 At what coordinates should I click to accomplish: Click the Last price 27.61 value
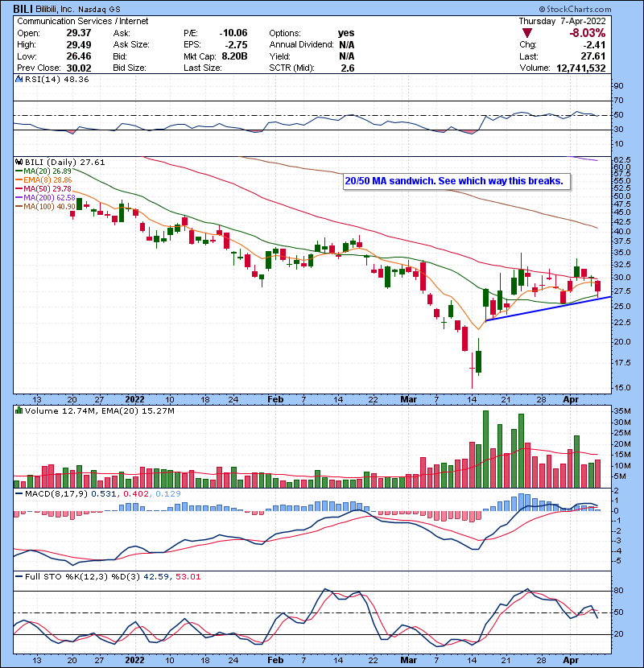click(x=592, y=56)
